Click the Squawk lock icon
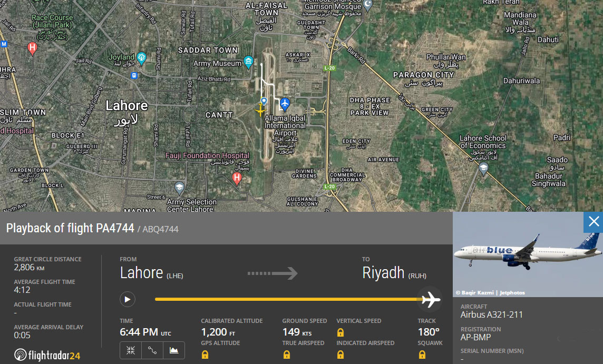The image size is (603, 364). click(x=422, y=355)
